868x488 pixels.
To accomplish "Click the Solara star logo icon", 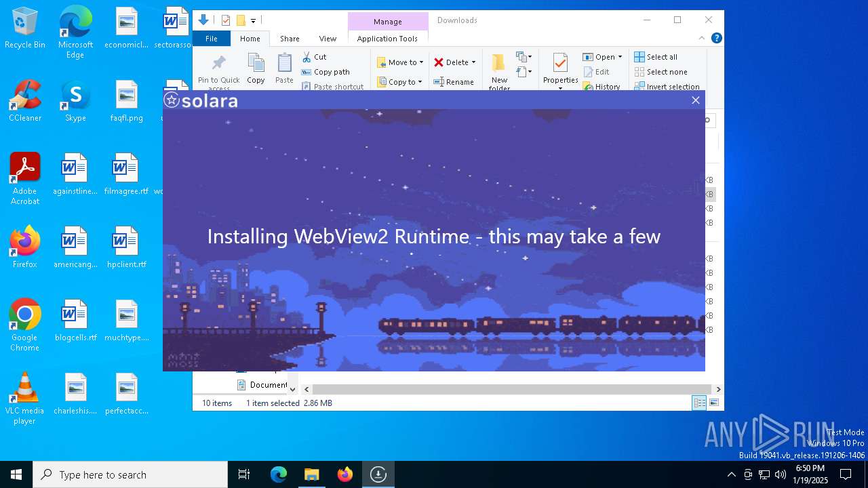I will pyautogui.click(x=172, y=100).
